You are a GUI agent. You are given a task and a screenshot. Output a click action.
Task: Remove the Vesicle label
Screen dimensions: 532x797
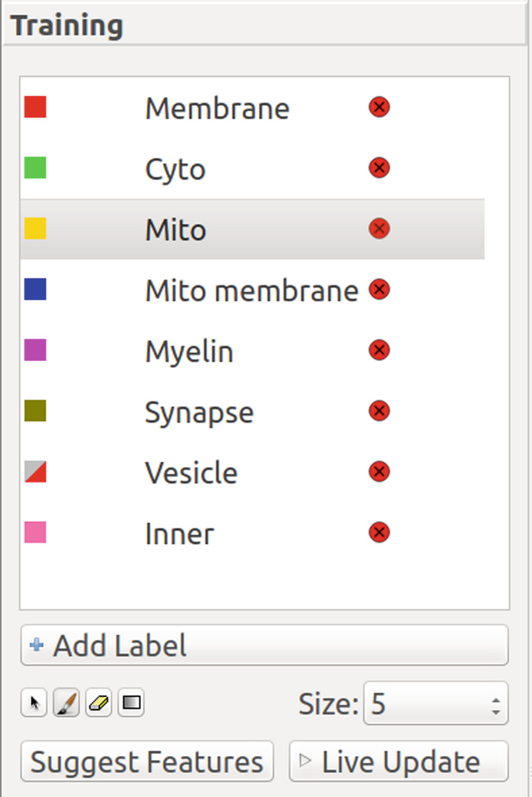coord(379,472)
